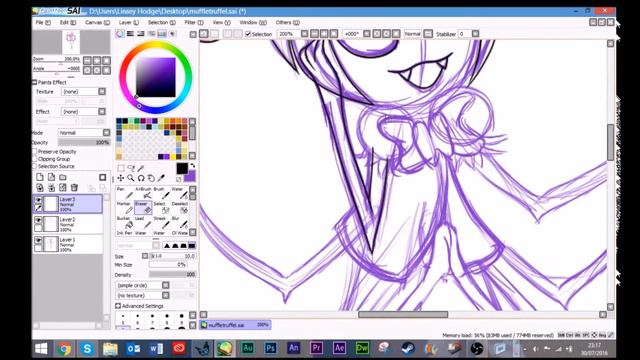Open the Effect dropdown
The image size is (640, 360).
tap(102, 111)
